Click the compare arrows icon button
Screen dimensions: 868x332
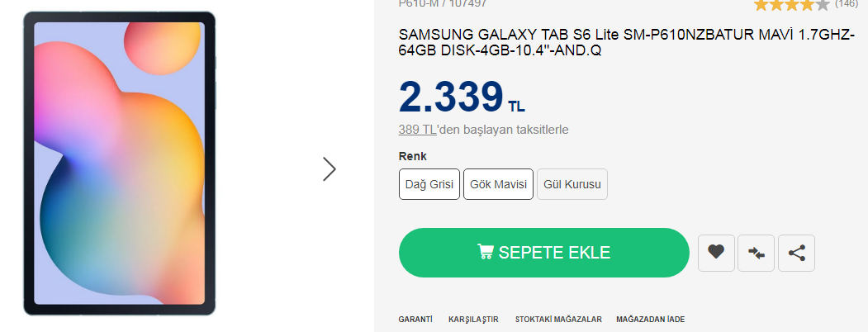click(757, 253)
